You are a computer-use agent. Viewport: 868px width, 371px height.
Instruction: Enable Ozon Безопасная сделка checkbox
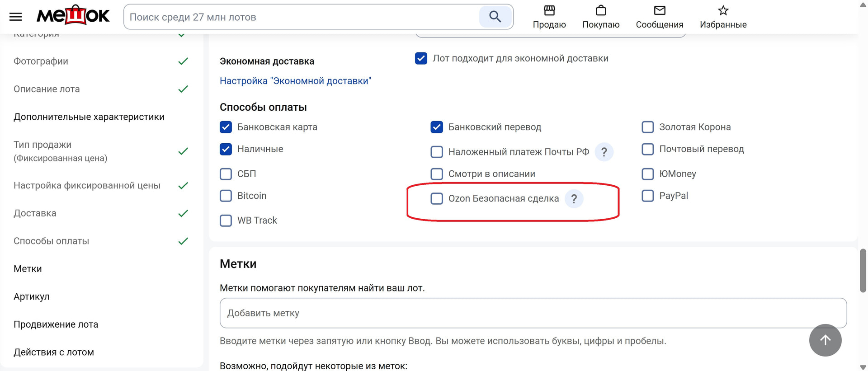pos(437,199)
